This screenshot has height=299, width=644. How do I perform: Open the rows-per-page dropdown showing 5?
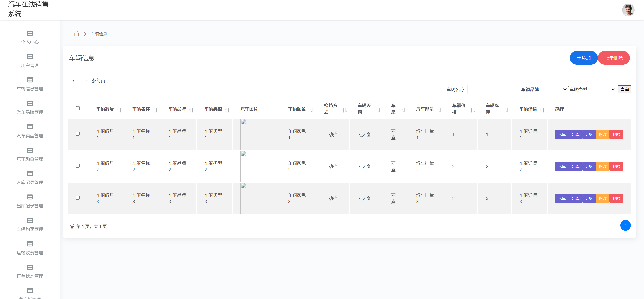pyautogui.click(x=79, y=80)
